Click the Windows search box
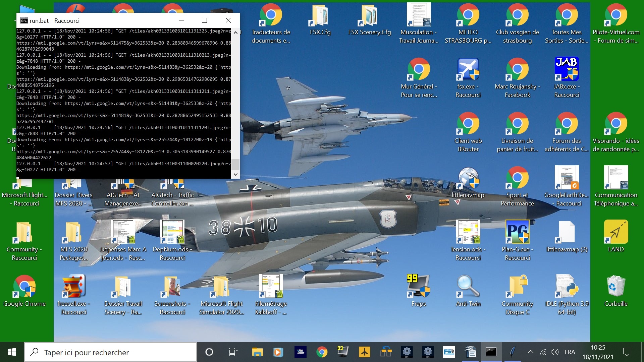 111,352
